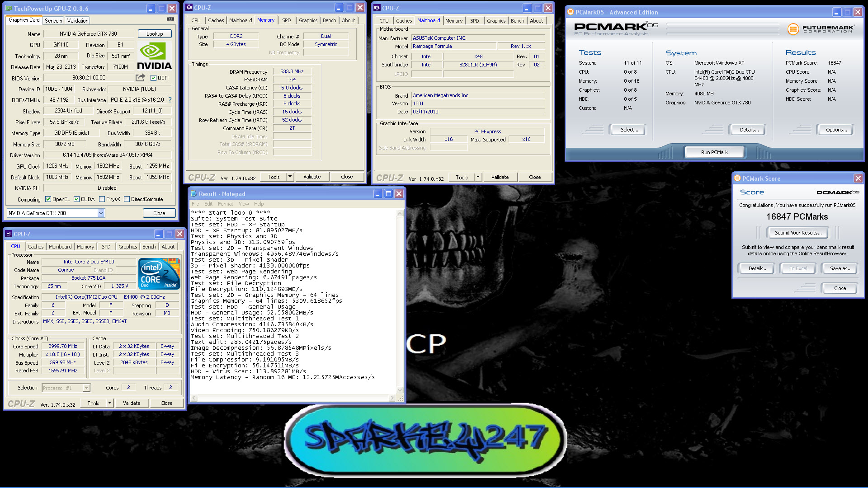Click the NVIDIA logo in GPU-Z

tap(154, 56)
